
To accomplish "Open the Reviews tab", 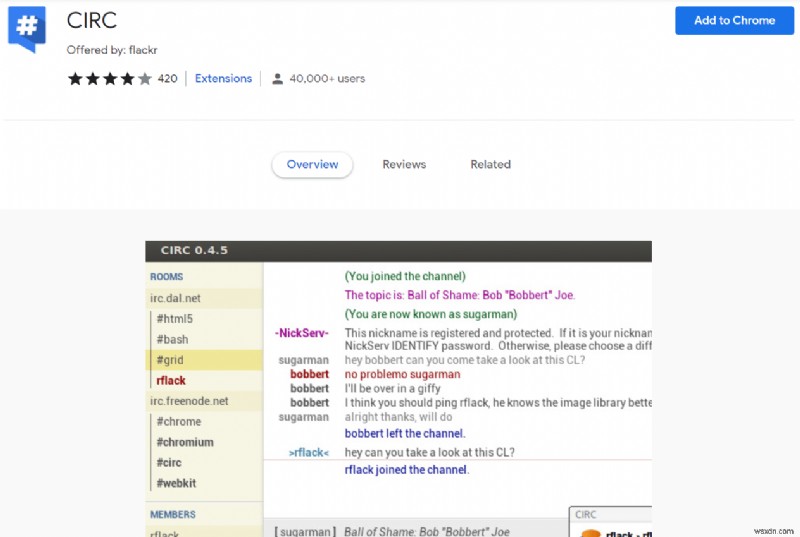I will [404, 164].
